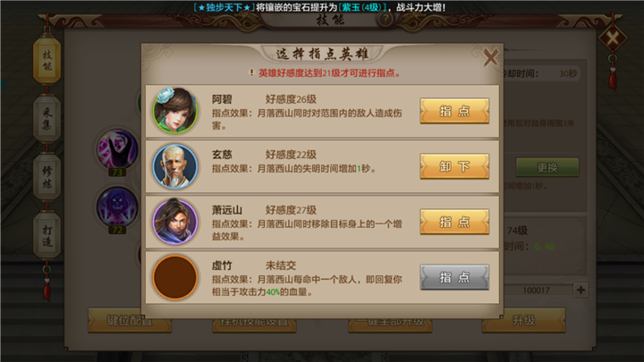Open the 采集 lantern tab

click(47, 118)
